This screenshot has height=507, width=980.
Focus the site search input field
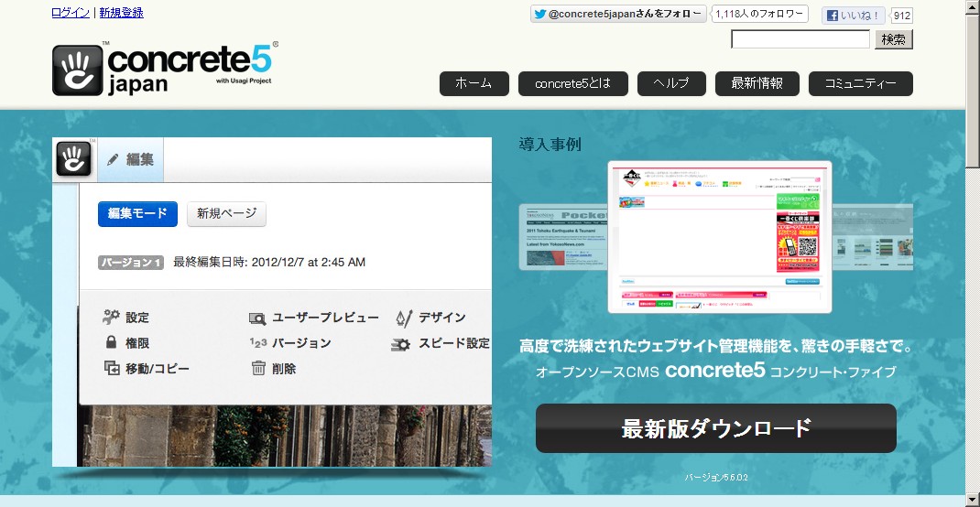point(800,39)
